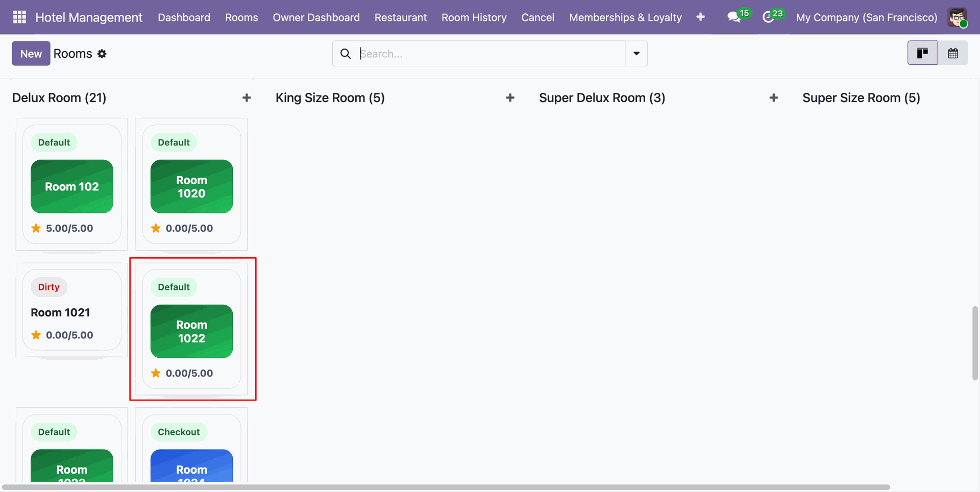This screenshot has width=980, height=492.
Task: Click the Default status badge on Room 102
Action: [x=54, y=142]
